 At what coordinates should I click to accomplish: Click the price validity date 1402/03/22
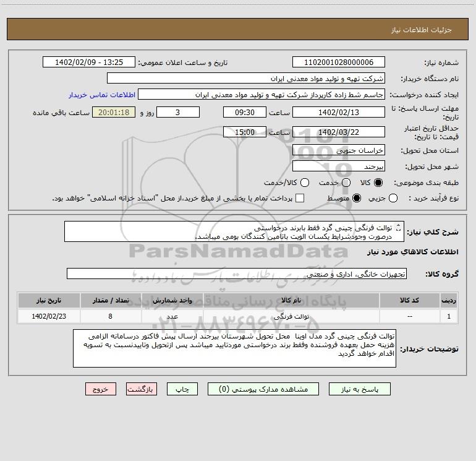[x=339, y=132]
